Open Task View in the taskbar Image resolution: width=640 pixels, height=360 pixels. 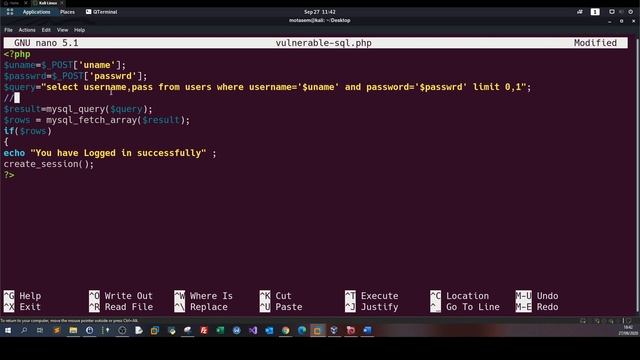tap(40, 331)
